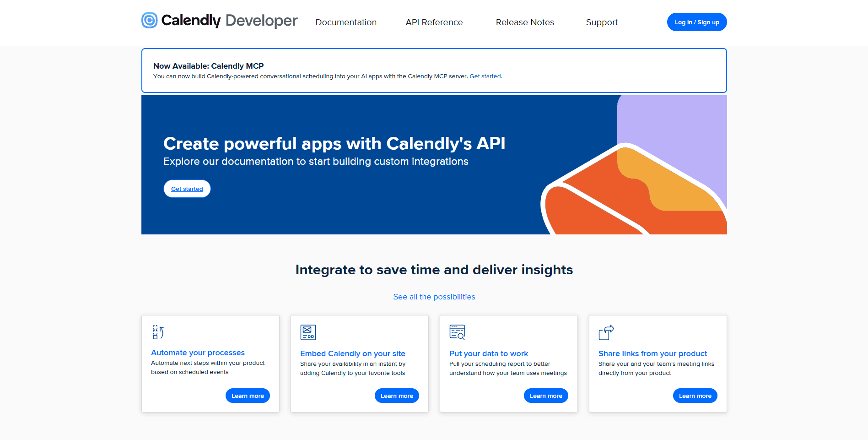Click the Put your data report search icon

(457, 332)
